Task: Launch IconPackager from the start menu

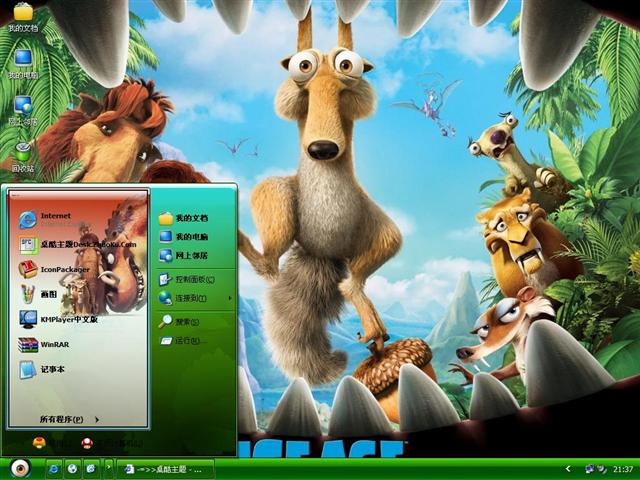Action: click(54, 269)
